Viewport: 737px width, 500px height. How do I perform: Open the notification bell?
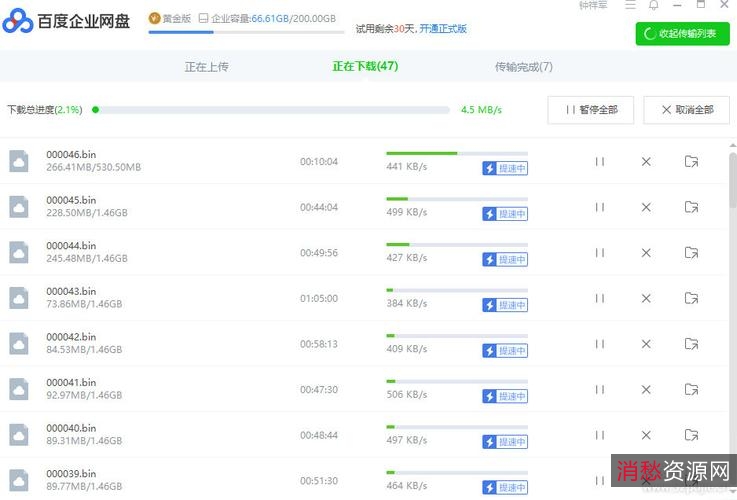tap(653, 5)
